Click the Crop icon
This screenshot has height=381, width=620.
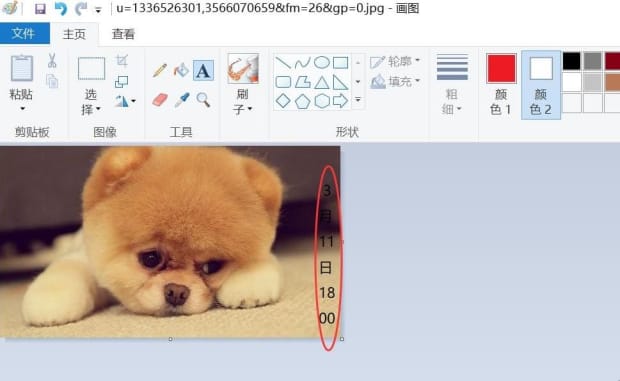(x=122, y=61)
